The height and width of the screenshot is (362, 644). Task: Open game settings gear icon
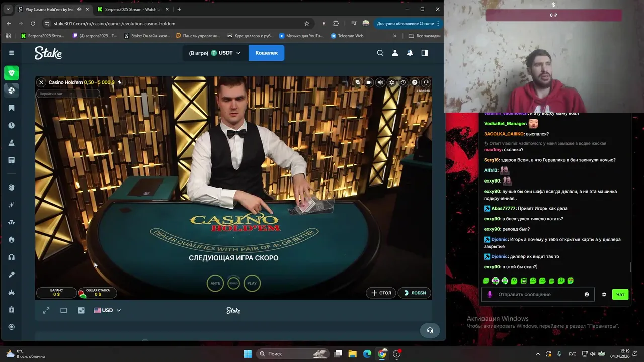pos(392,82)
